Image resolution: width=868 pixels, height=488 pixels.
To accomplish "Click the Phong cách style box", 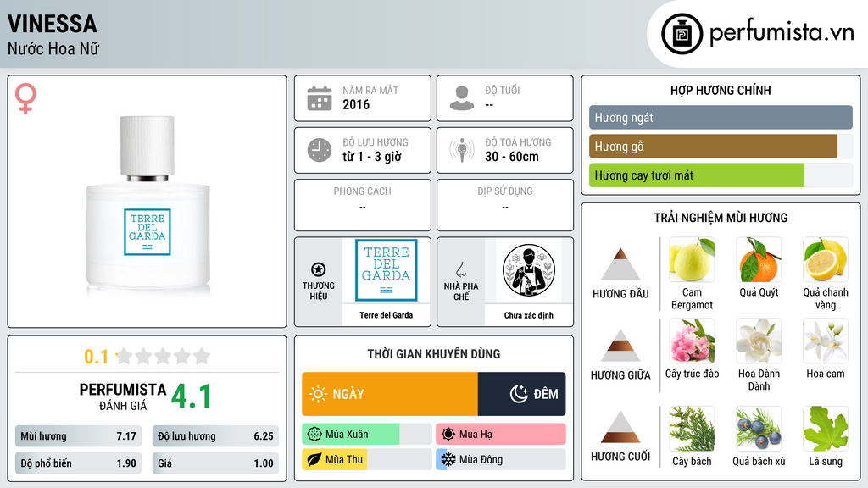I will pyautogui.click(x=363, y=205).
